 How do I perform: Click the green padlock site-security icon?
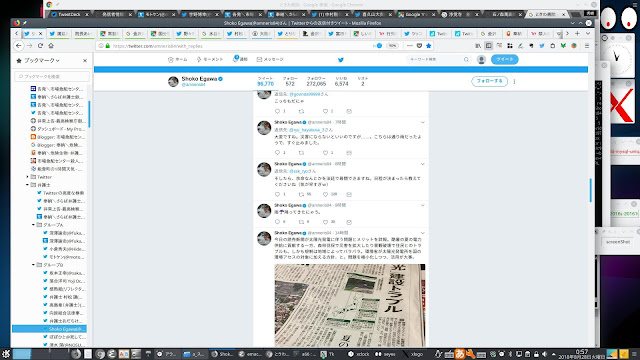[108, 46]
